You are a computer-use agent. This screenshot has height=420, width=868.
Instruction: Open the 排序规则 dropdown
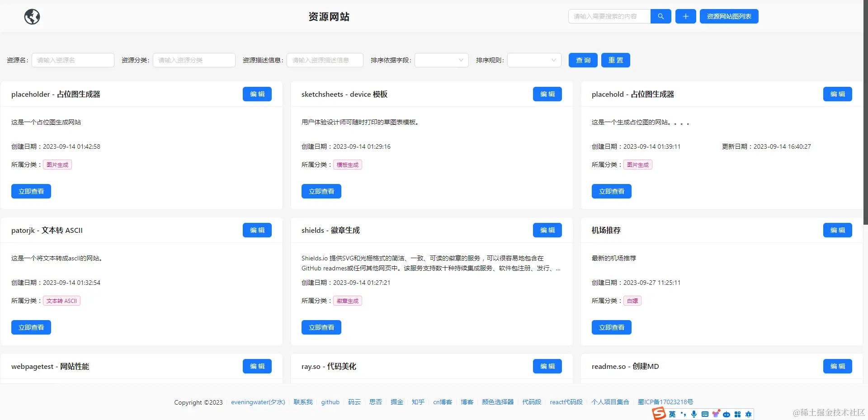534,60
